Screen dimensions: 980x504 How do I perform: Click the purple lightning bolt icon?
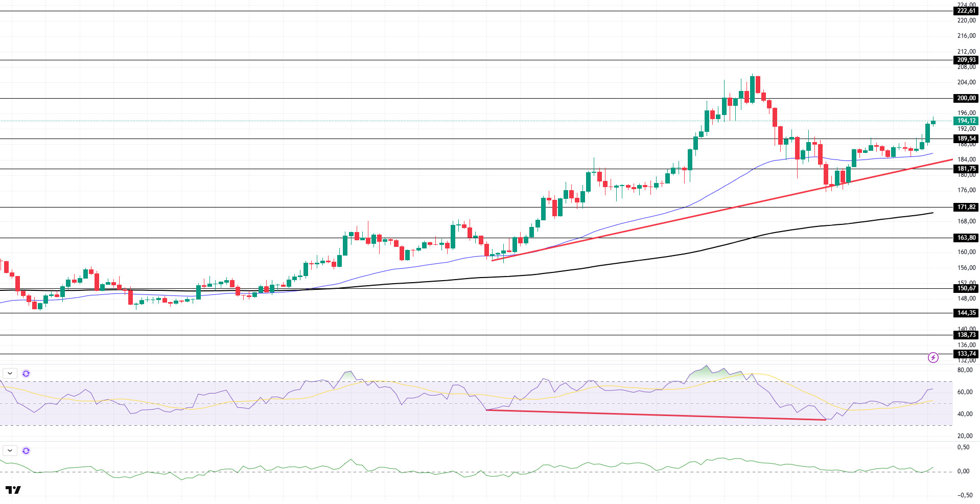coord(933,358)
